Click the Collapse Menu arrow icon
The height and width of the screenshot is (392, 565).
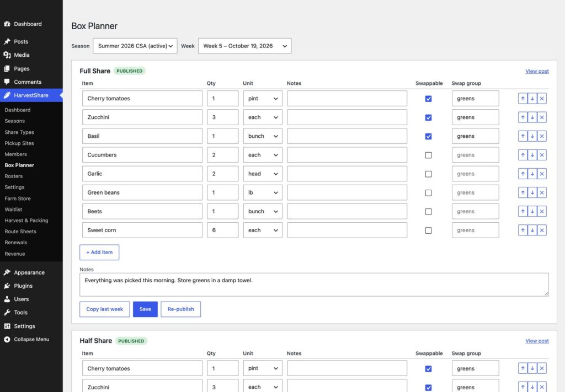click(7, 339)
